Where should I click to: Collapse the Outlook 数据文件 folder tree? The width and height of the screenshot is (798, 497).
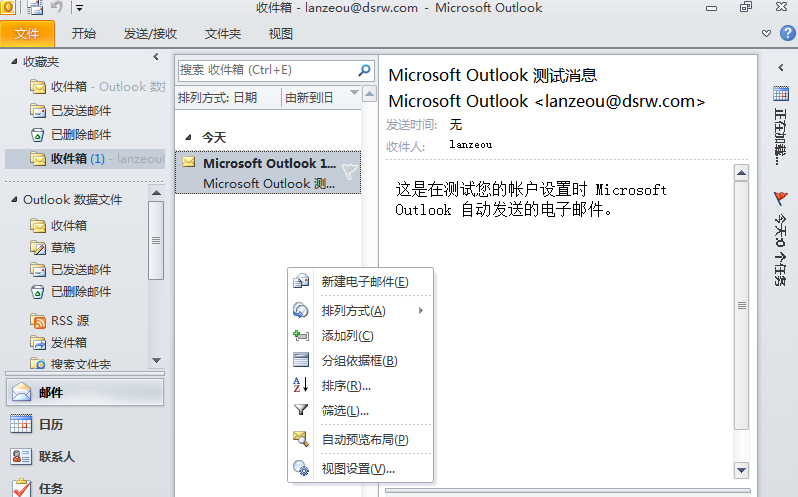point(14,199)
